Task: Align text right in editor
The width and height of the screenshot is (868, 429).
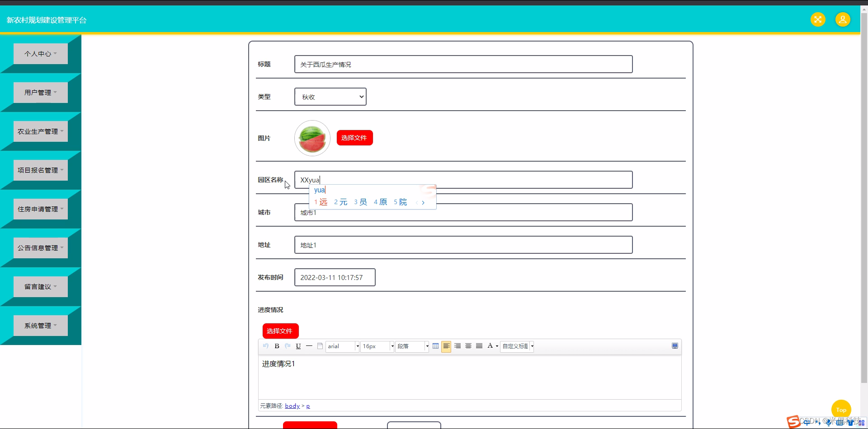Action: click(x=458, y=346)
